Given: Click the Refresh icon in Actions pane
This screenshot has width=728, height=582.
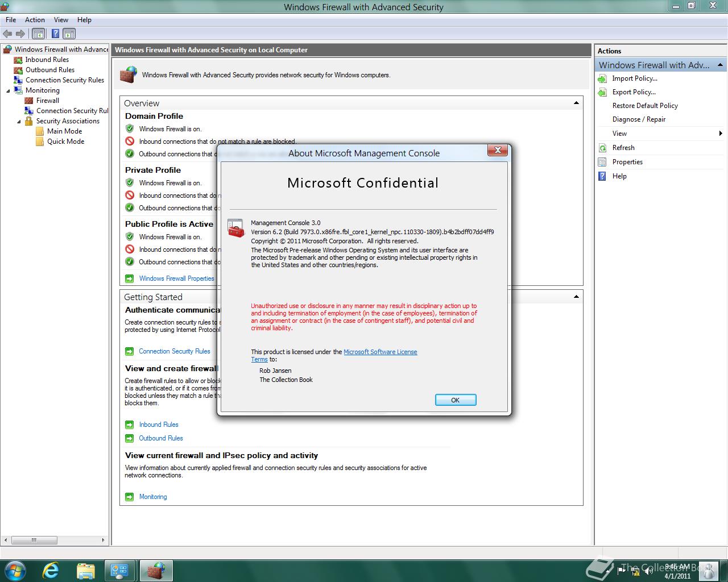Looking at the screenshot, I should (x=602, y=148).
